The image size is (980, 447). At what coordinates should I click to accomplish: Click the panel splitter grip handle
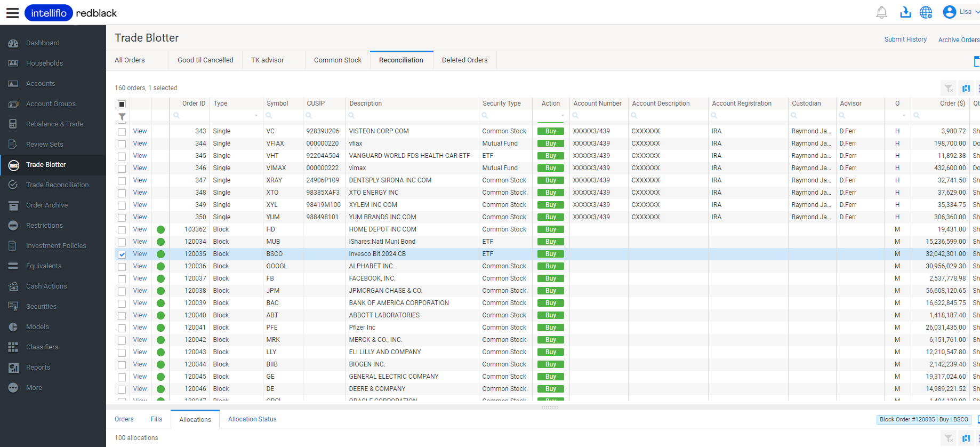click(x=549, y=407)
